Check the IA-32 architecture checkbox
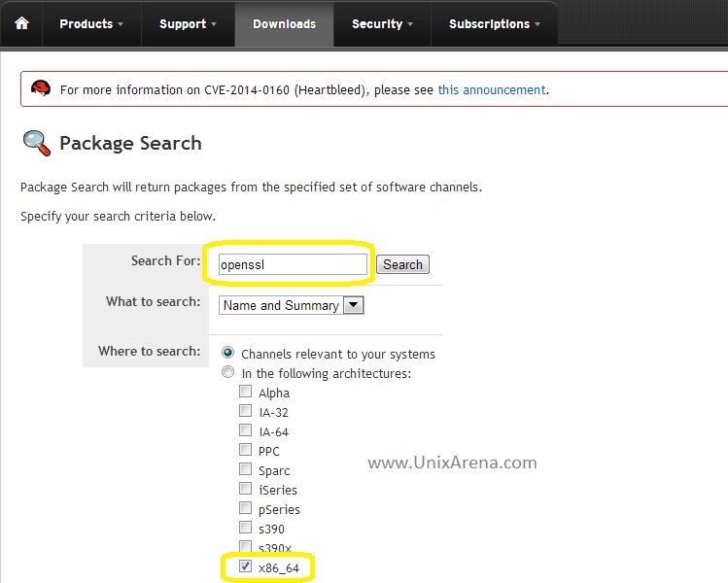The image size is (728, 583). click(x=245, y=411)
